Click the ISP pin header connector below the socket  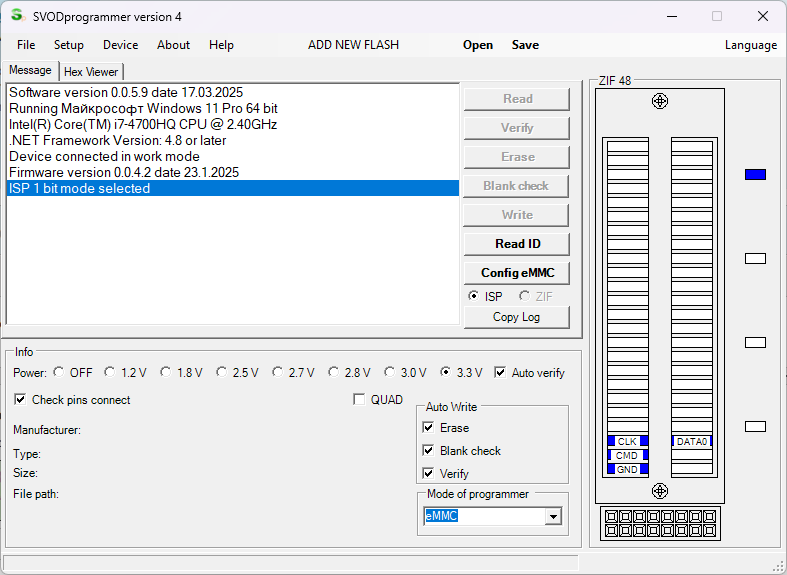click(x=660, y=523)
